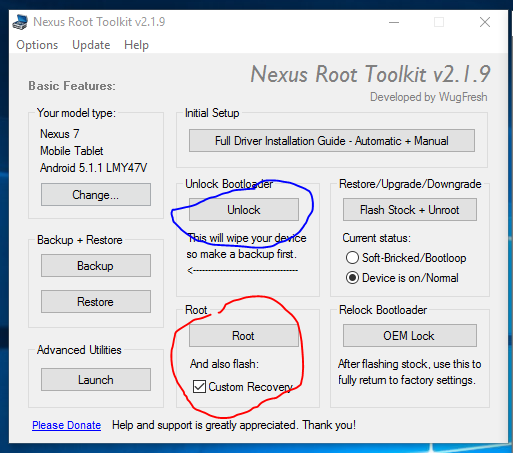Click 'so make a backup first.' text
The height and width of the screenshot is (453, 513).
pos(242,254)
